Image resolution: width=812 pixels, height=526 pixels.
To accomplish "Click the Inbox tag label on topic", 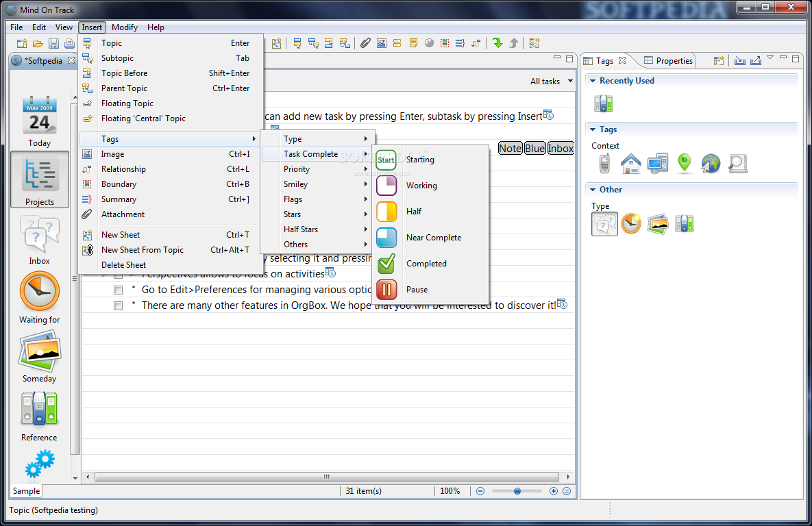I will coord(561,149).
